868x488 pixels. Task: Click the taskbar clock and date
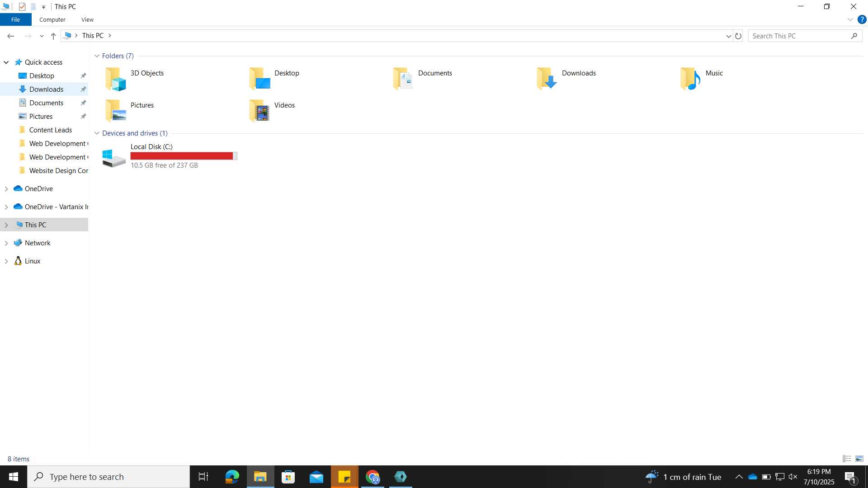click(x=819, y=477)
